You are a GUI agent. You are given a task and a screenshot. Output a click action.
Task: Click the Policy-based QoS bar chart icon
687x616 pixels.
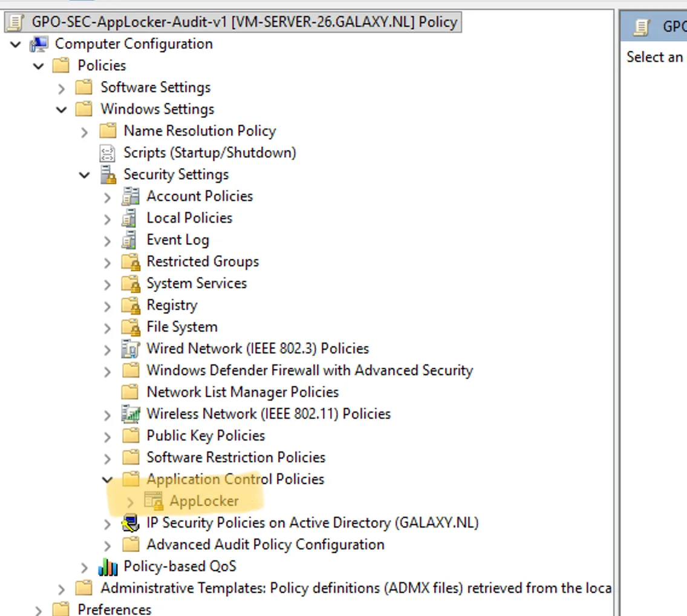108,566
